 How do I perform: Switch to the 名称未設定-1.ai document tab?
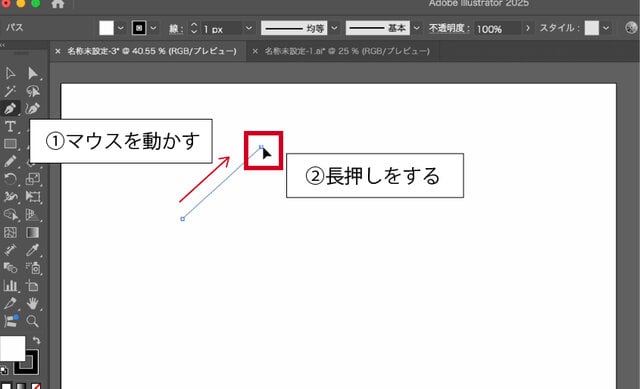pyautogui.click(x=347, y=51)
